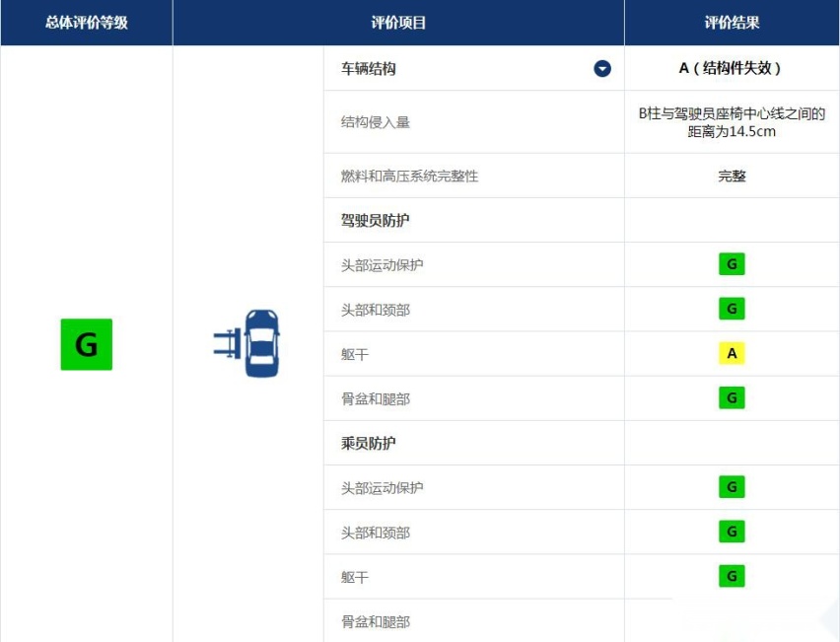Click the driver 头部运动保护 label
Image resolution: width=840 pixels, height=642 pixels.
(x=382, y=264)
